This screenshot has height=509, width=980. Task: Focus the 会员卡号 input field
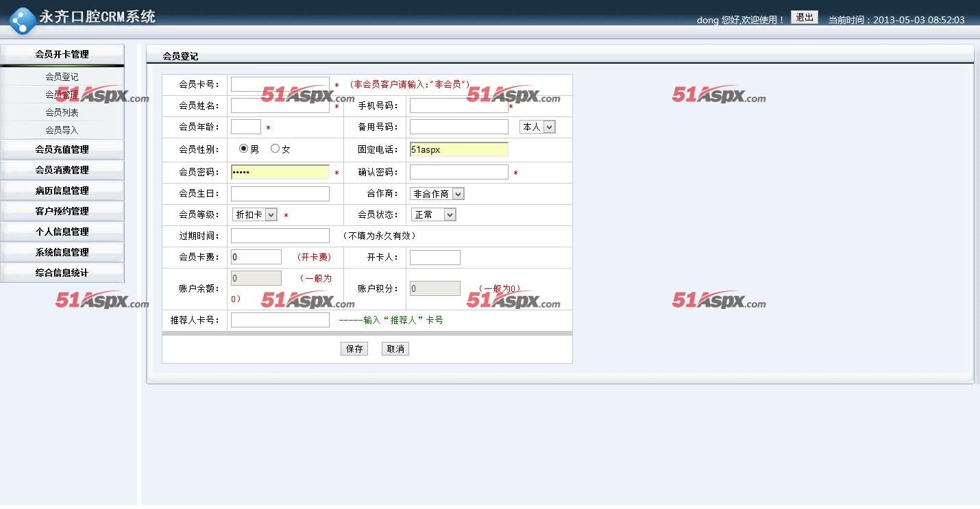280,84
